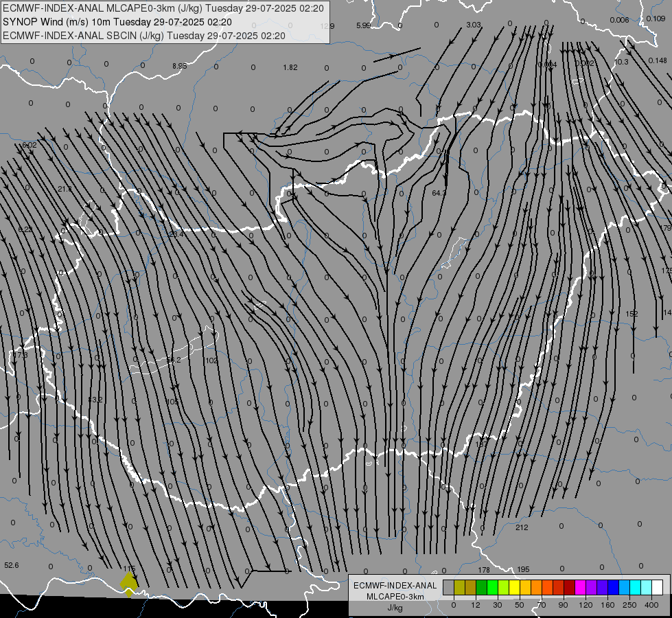
Task: Select the white legend swatch
Action: 658,587
